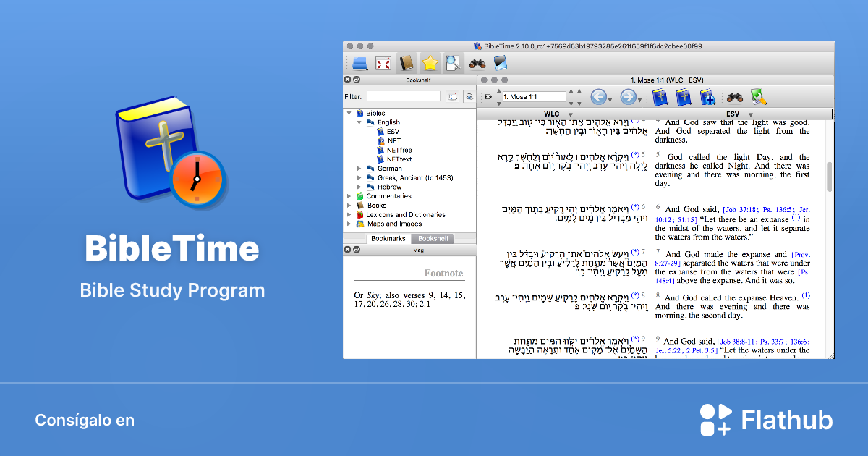The height and width of the screenshot is (456, 868).
Task: Open the WLC module dropdown in the reading pane
Action: click(x=569, y=114)
